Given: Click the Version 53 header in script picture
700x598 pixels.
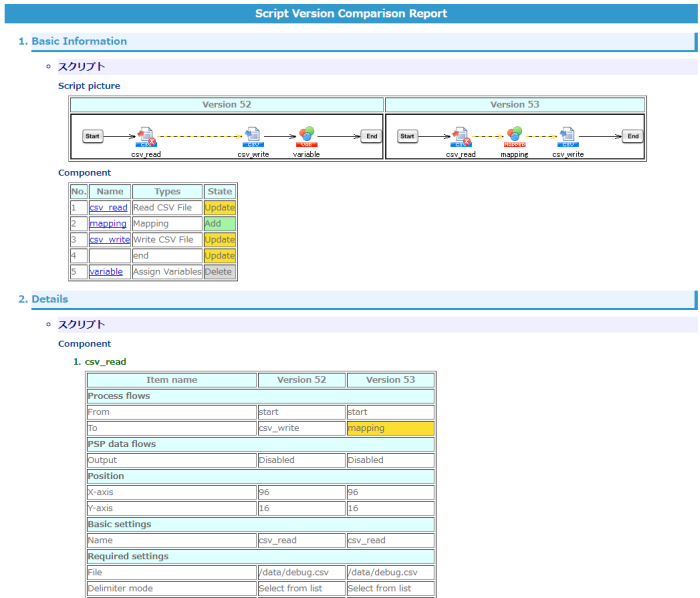Looking at the screenshot, I should click(x=515, y=104).
